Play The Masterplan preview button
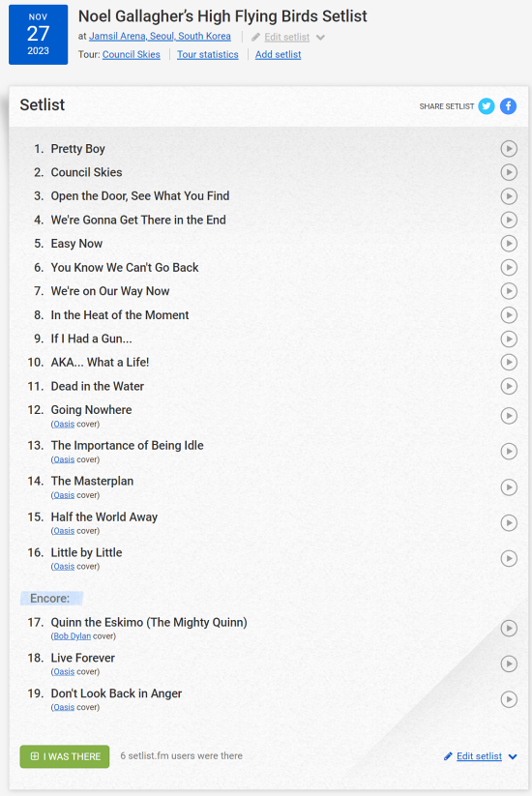Screen dimensions: 532x796 point(509,487)
